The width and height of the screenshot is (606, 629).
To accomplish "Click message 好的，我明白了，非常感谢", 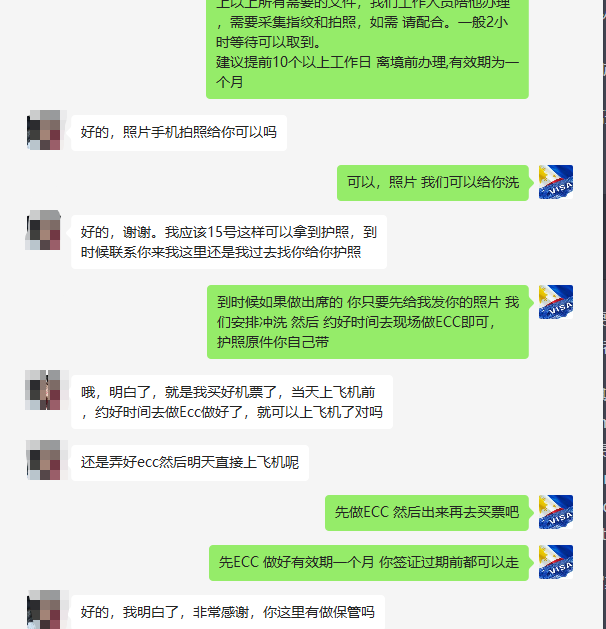I will 228,612.
